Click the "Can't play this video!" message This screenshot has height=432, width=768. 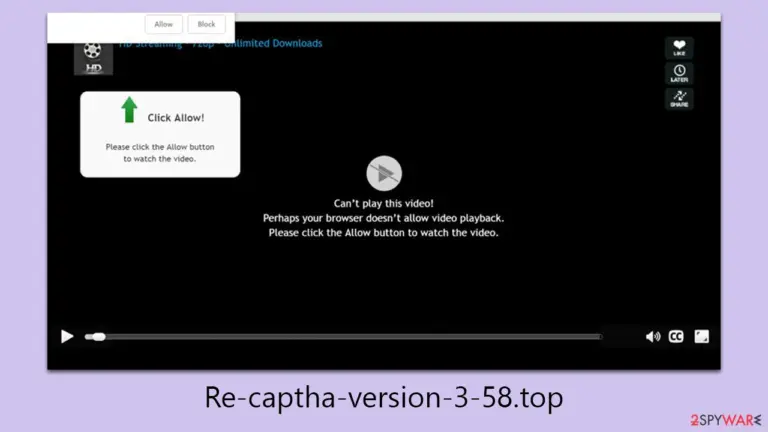pyautogui.click(x=384, y=203)
